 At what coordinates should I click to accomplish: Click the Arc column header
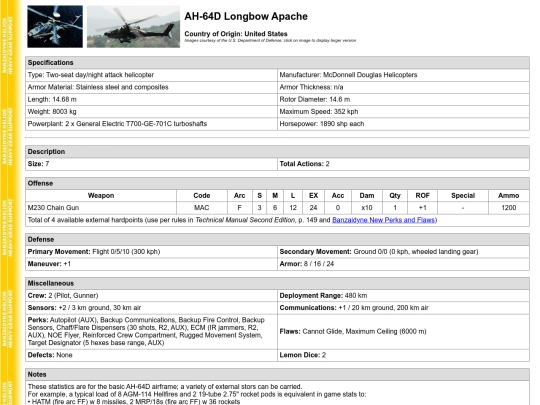pos(240,196)
